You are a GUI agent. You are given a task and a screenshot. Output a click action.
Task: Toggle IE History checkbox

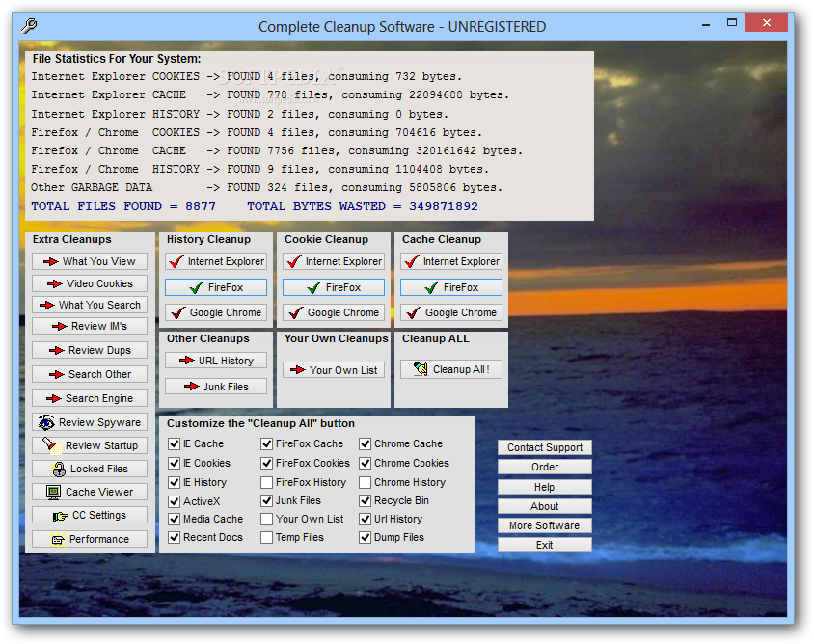pos(175,482)
